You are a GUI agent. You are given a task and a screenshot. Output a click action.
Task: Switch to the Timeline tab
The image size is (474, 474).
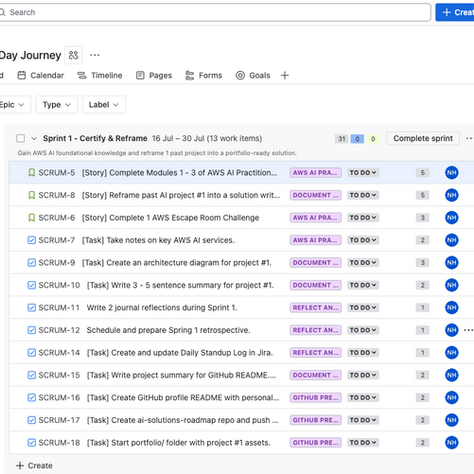click(x=100, y=75)
